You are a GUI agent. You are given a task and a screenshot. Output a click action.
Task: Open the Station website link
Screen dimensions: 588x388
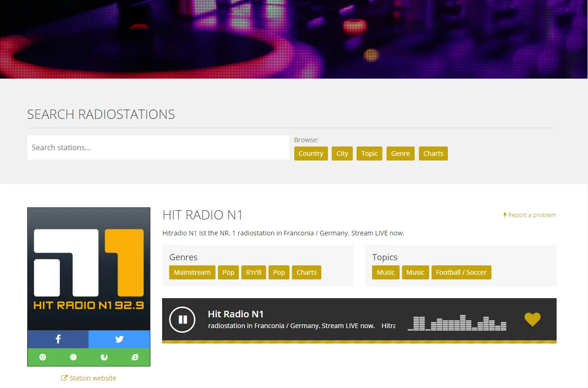pyautogui.click(x=89, y=378)
